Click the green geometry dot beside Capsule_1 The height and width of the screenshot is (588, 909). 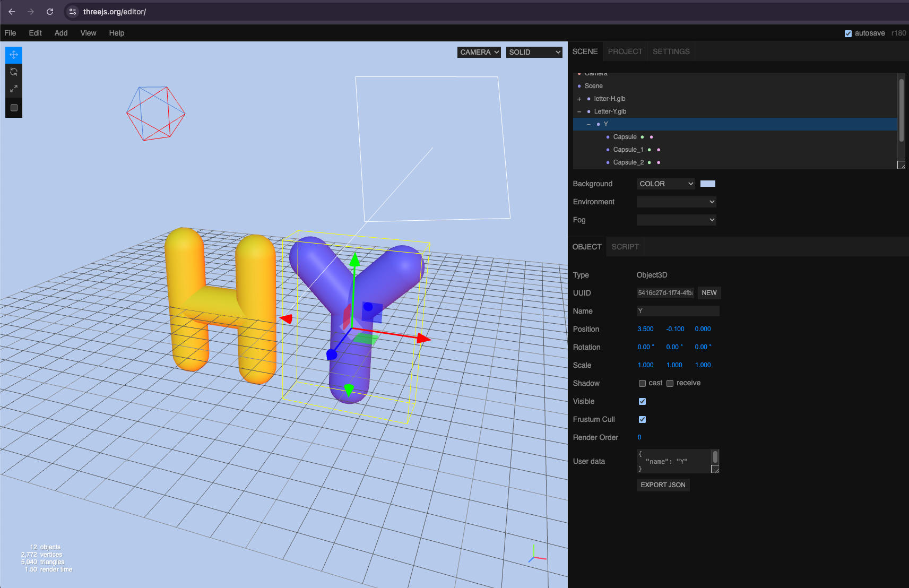pos(649,150)
